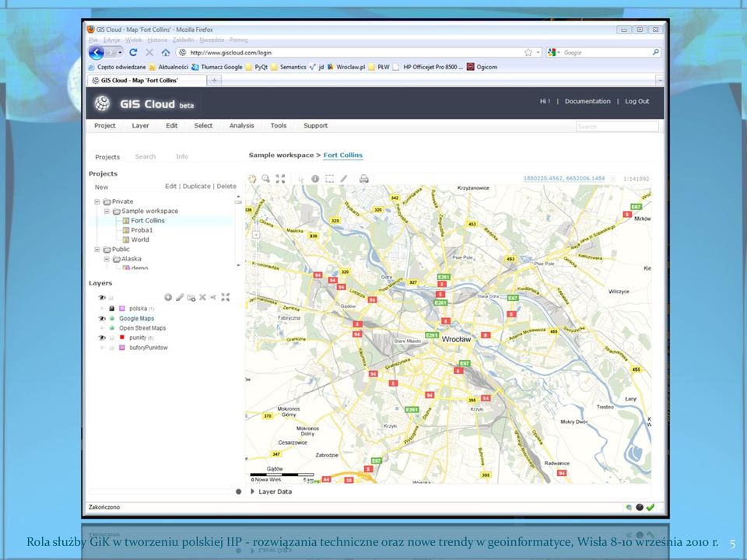Select the pan hand tool above the map
Viewport: 747px width, 560px height.
251,179
